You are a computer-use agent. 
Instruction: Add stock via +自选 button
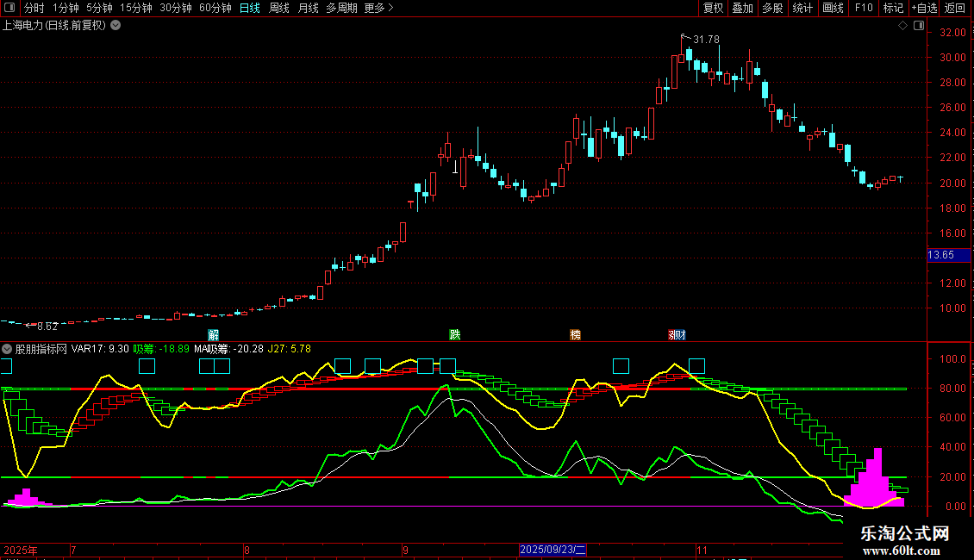pyautogui.click(x=923, y=8)
